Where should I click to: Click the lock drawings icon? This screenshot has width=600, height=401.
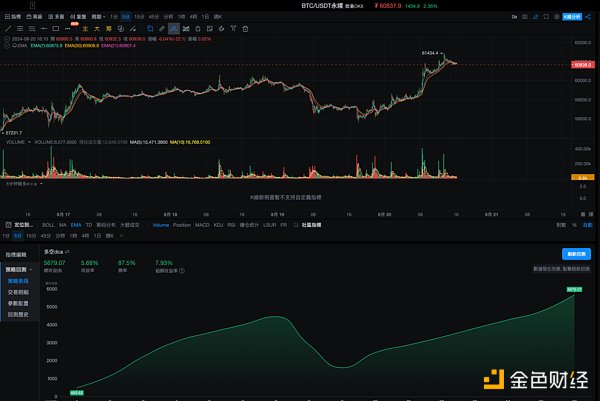pyautogui.click(x=198, y=29)
